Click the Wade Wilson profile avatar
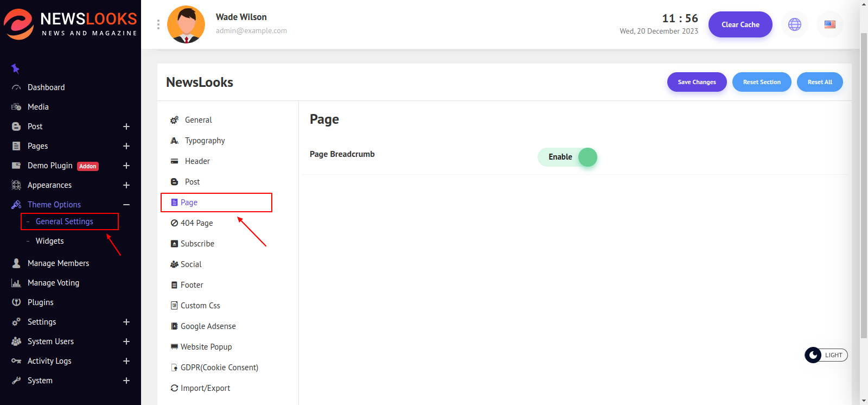Screen dimensions: 868x405 click(186, 24)
